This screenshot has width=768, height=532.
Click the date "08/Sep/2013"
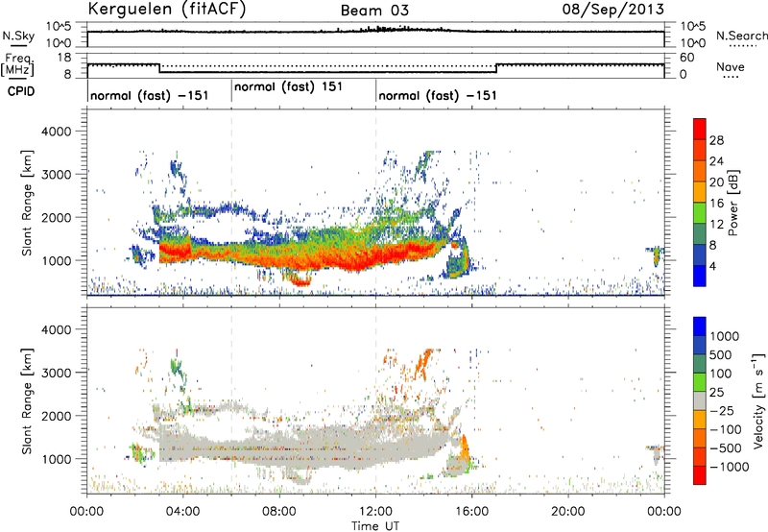click(613, 9)
